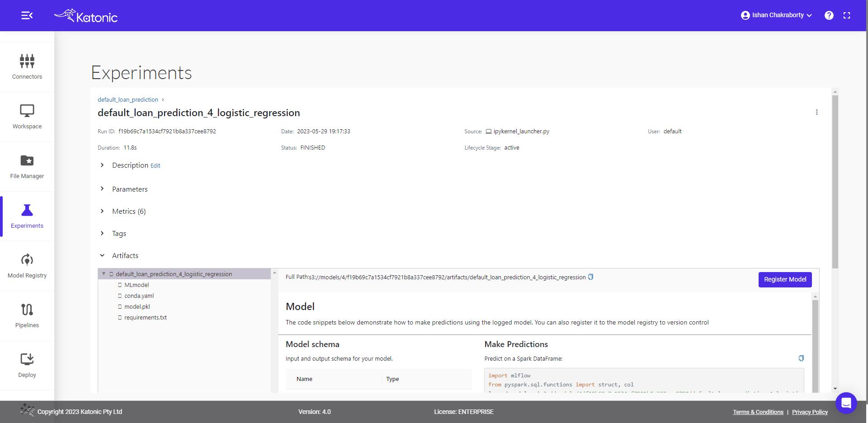Expand the Metrics (6) section
868x423 pixels.
(x=102, y=211)
